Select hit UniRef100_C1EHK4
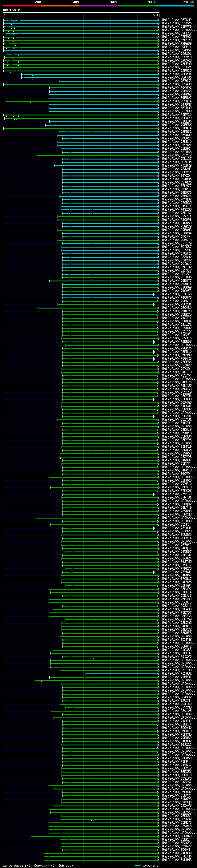 click(x=177, y=149)
